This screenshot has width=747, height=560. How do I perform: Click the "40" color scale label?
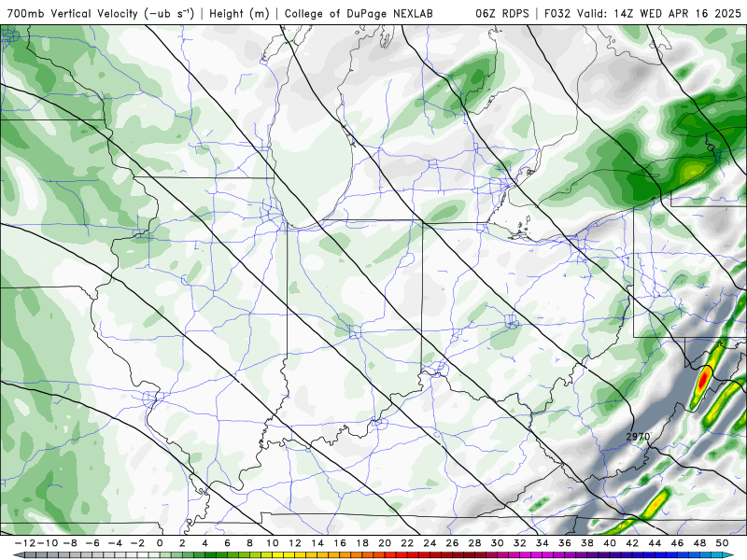610,543
